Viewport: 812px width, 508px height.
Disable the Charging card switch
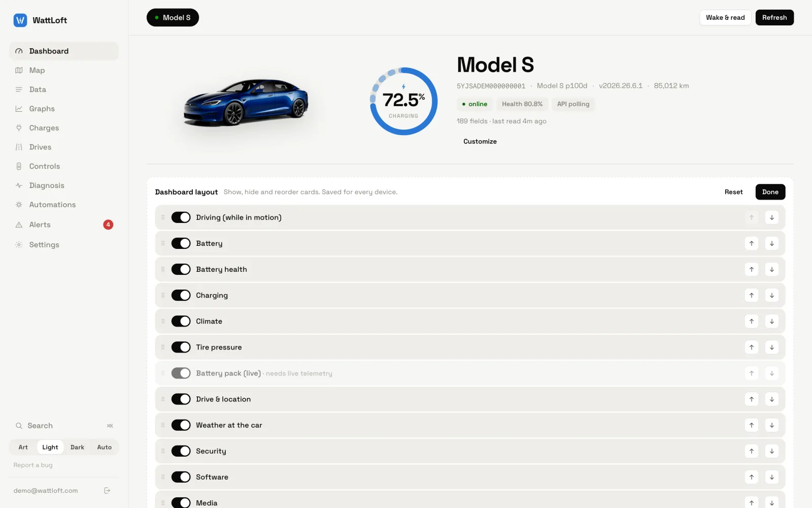point(181,295)
